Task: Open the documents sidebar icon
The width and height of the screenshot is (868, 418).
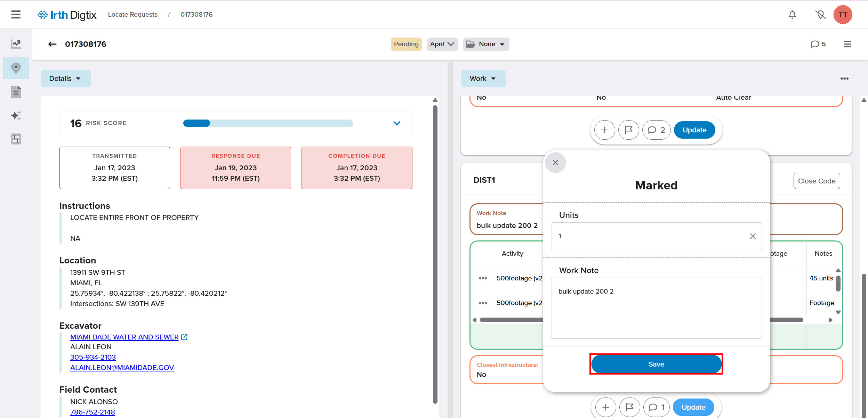Action: pyautogui.click(x=16, y=92)
